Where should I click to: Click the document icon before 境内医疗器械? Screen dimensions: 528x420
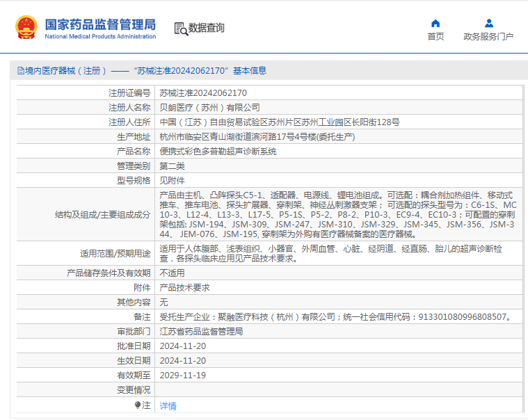[21, 71]
